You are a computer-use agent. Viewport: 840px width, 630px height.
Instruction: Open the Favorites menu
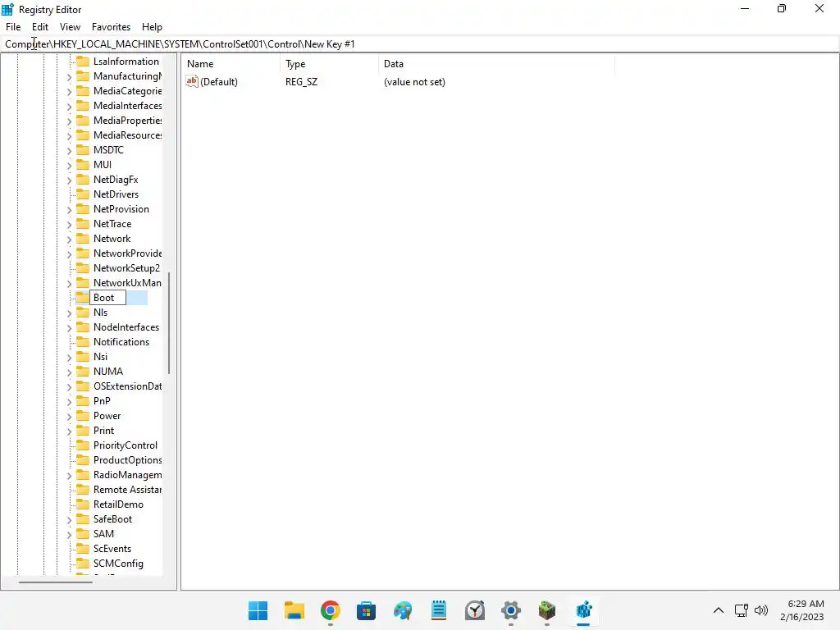coord(111,27)
